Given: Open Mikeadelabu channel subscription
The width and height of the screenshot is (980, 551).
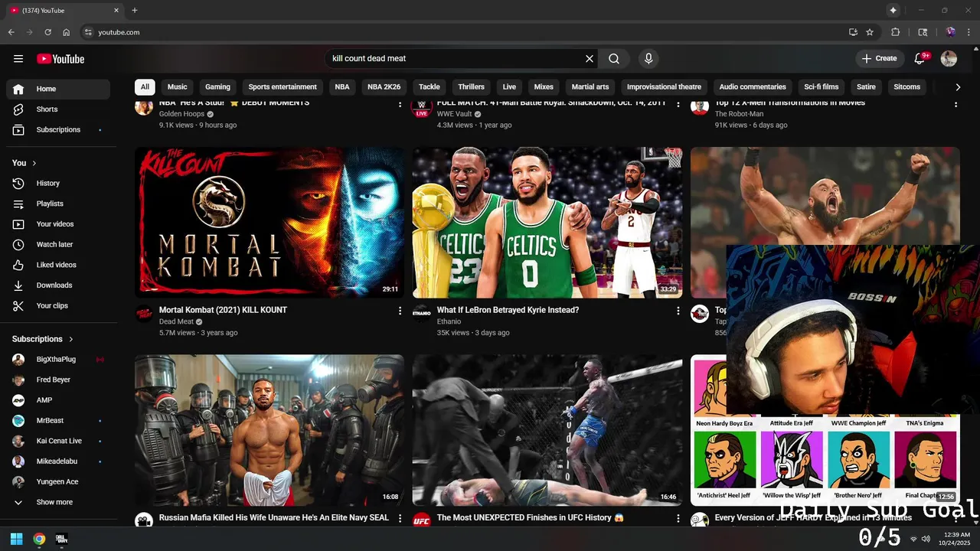Looking at the screenshot, I should (x=58, y=461).
